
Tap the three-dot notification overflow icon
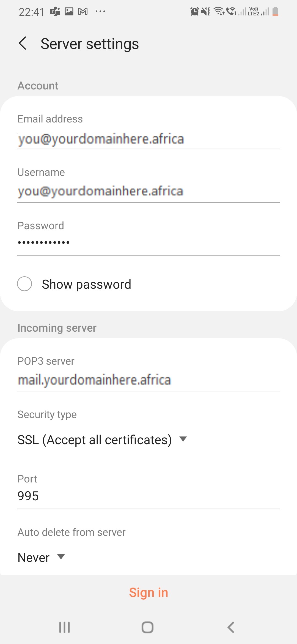(100, 12)
